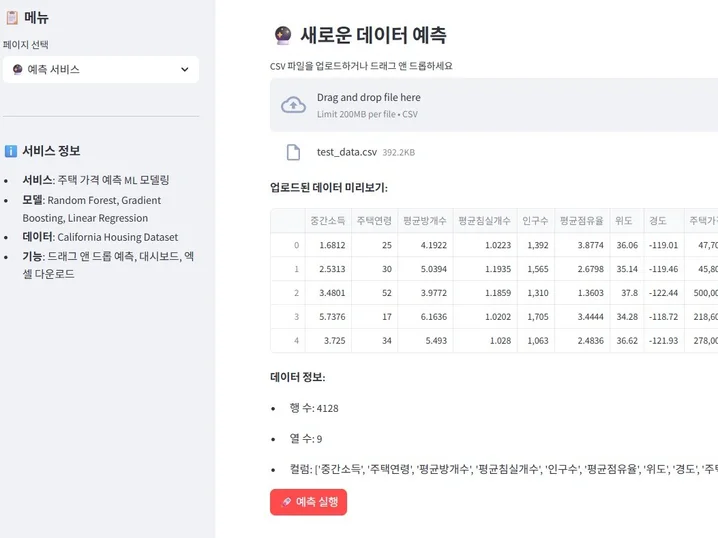The image size is (718, 538).
Task: Select row index 0 in preview table
Action: 296,245
